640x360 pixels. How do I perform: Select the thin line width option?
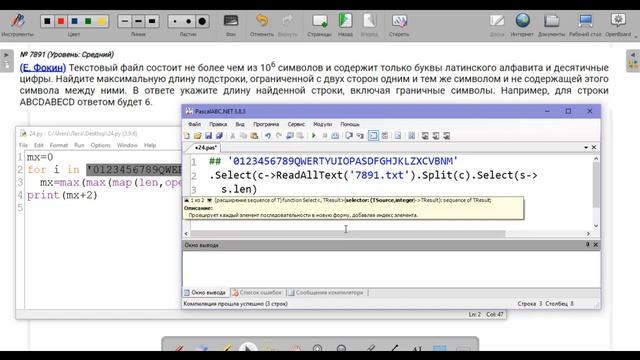pos(125,21)
